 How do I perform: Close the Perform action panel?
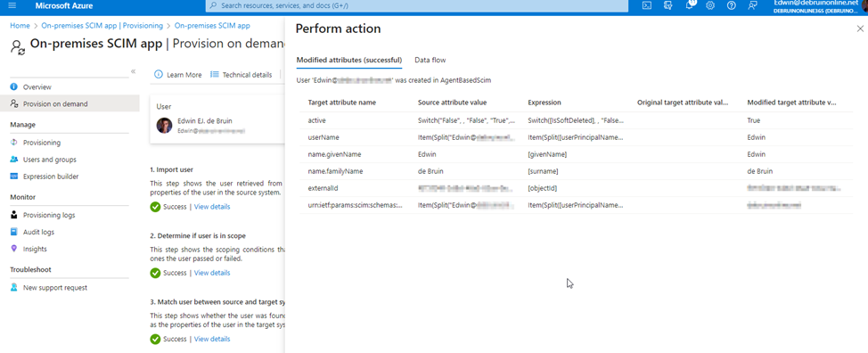click(x=860, y=29)
